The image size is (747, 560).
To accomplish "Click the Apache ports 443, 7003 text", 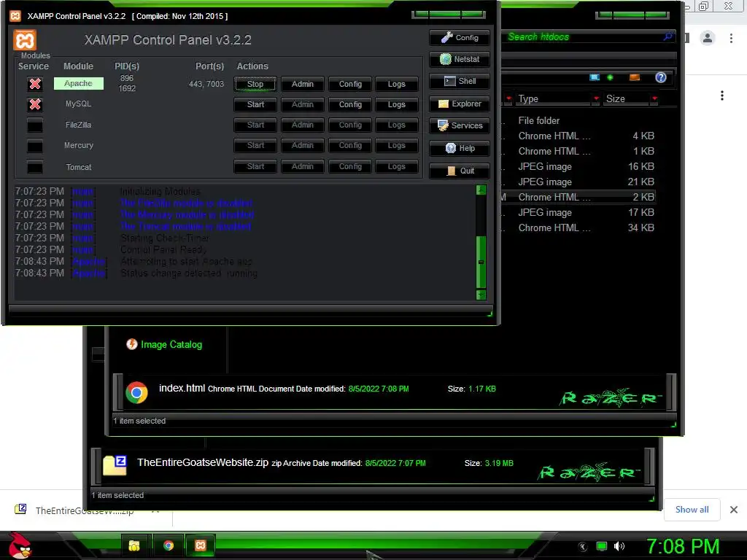I will (x=206, y=84).
